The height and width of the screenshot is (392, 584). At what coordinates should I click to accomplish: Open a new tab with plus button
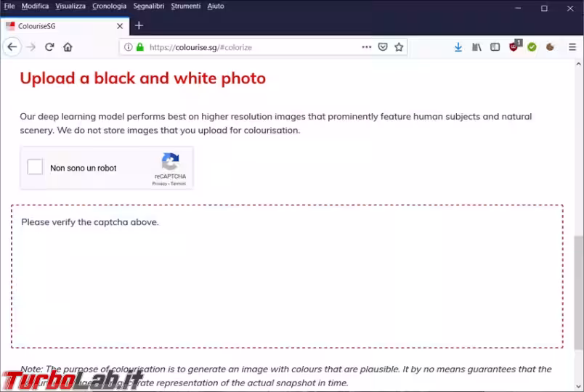(139, 25)
